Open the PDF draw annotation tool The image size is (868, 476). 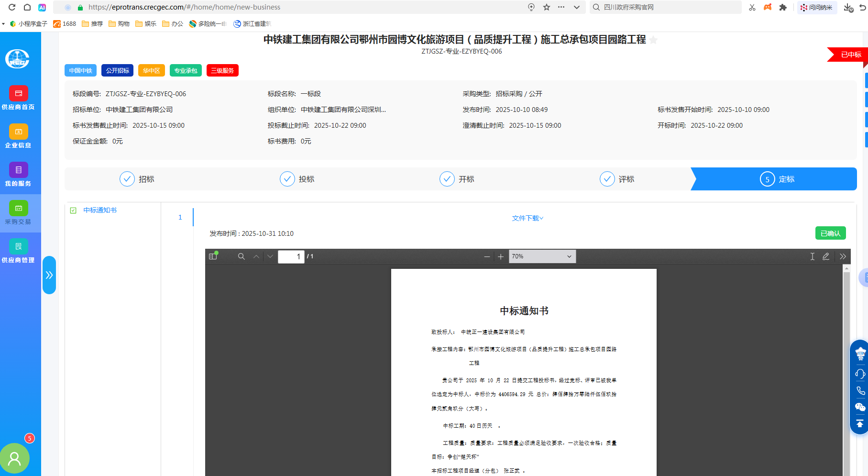[x=826, y=256]
